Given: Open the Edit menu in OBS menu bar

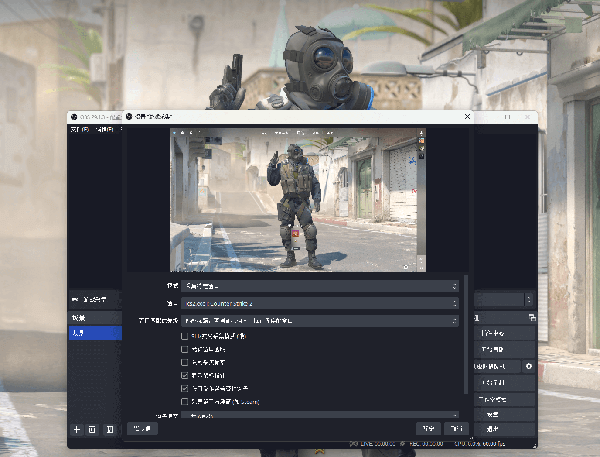Looking at the screenshot, I should tap(103, 129).
